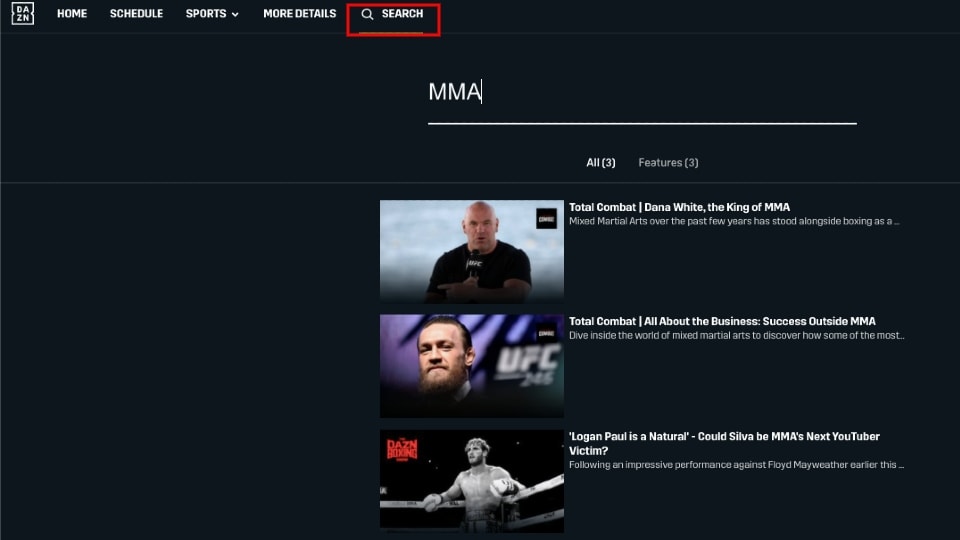Open 'Logan Paul is a Natural' article title

(x=724, y=443)
